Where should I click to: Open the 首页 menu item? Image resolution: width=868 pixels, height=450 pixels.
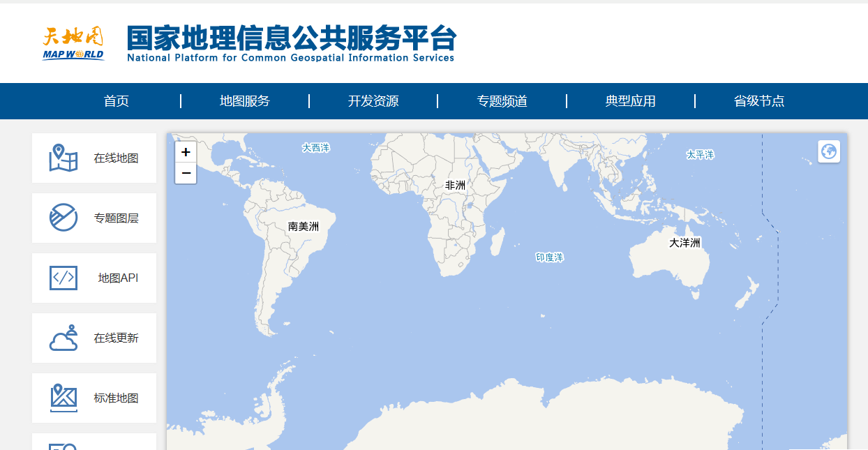point(117,100)
